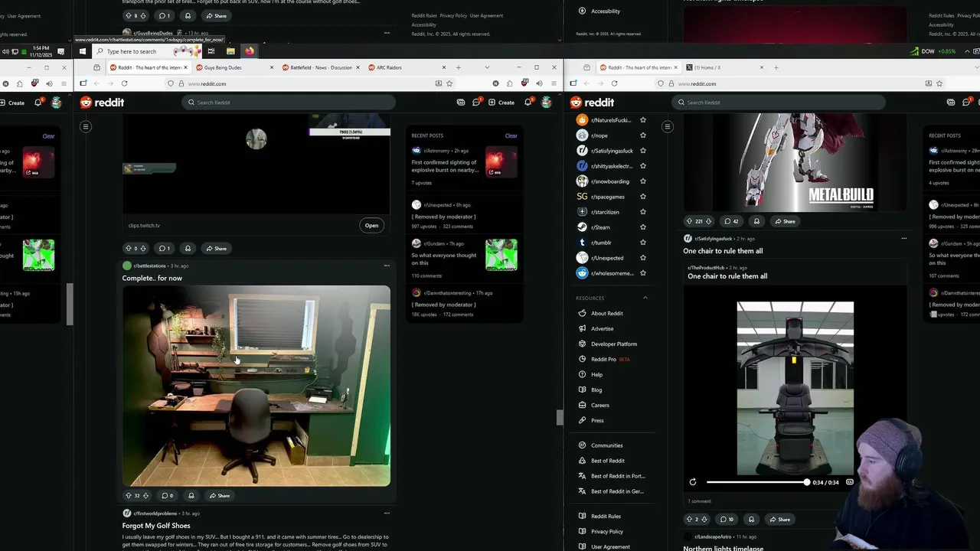Viewport: 980px width, 551px height.
Task: Upvote the Metal Build post with 221 votes
Action: point(689,221)
